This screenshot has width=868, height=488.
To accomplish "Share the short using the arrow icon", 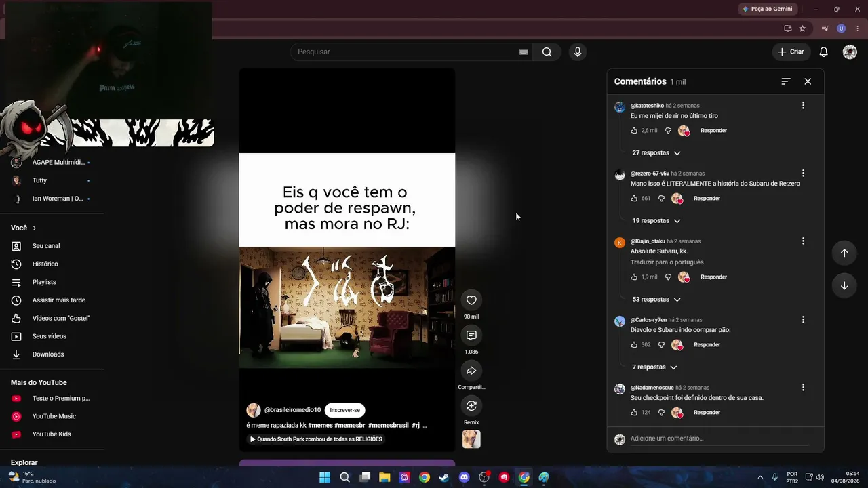I will click(471, 371).
